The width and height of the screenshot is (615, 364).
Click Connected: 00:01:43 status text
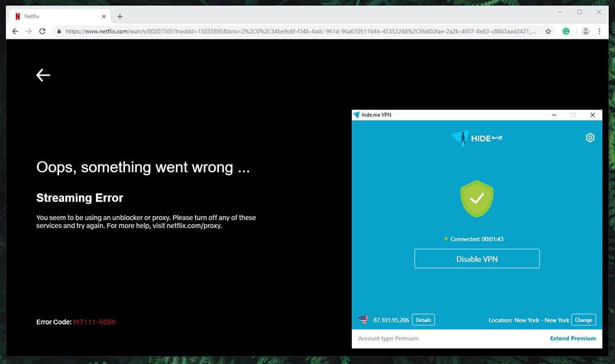click(477, 239)
